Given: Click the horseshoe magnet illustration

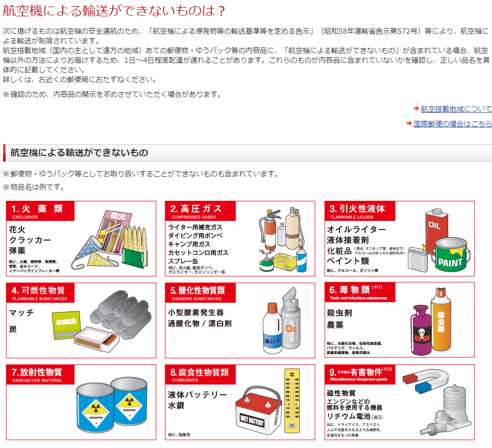Looking at the screenshot, I should [426, 381].
